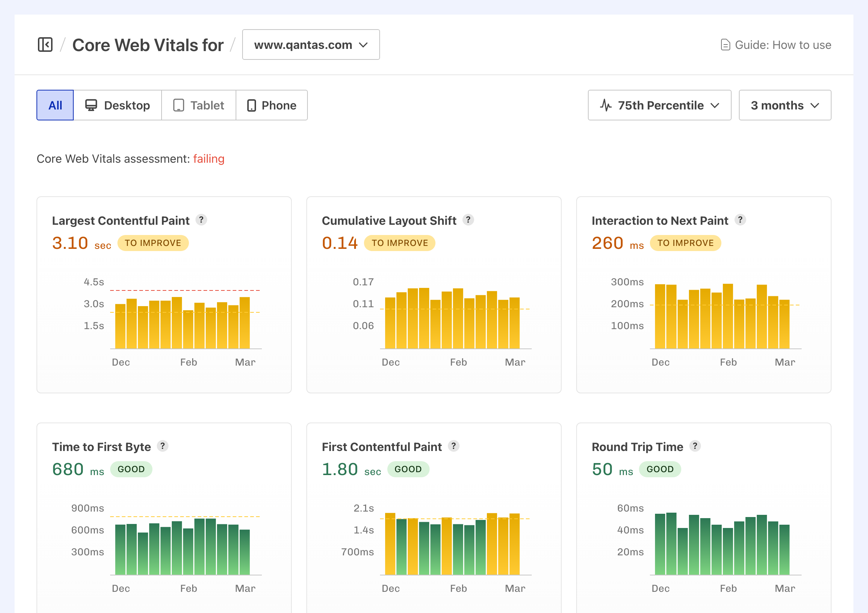Open the 75th Percentile selector

point(659,105)
